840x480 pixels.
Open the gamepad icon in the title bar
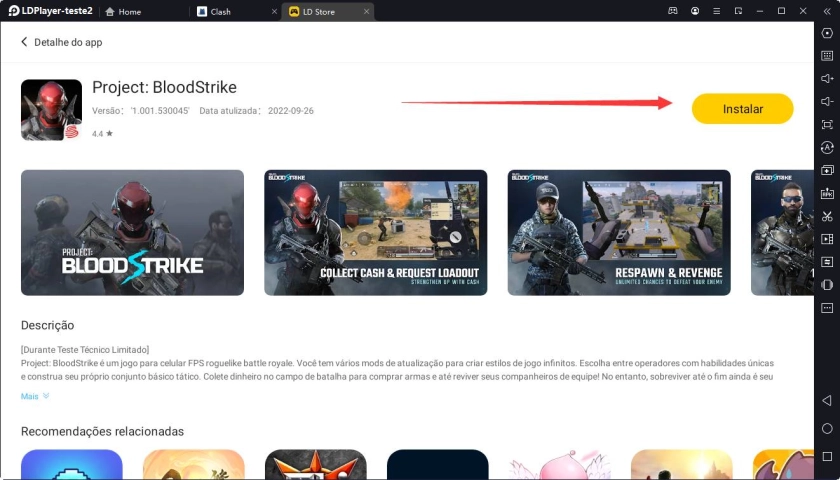point(673,11)
